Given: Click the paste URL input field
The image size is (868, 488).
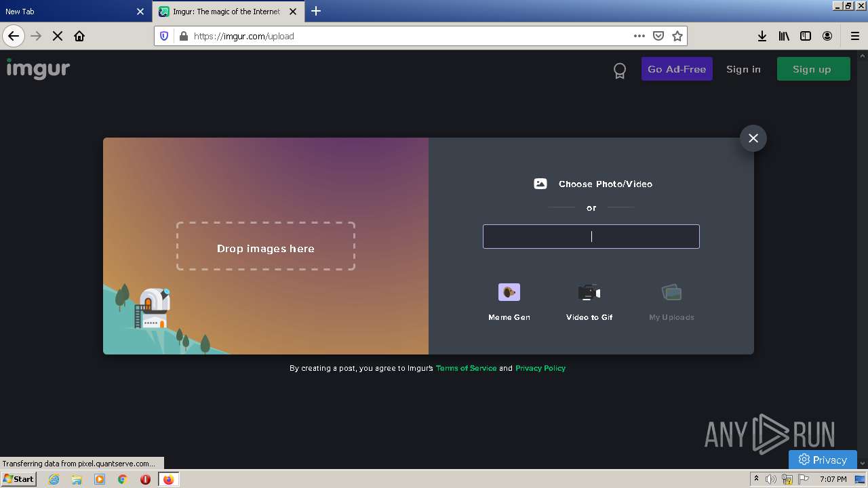Looking at the screenshot, I should (591, 237).
